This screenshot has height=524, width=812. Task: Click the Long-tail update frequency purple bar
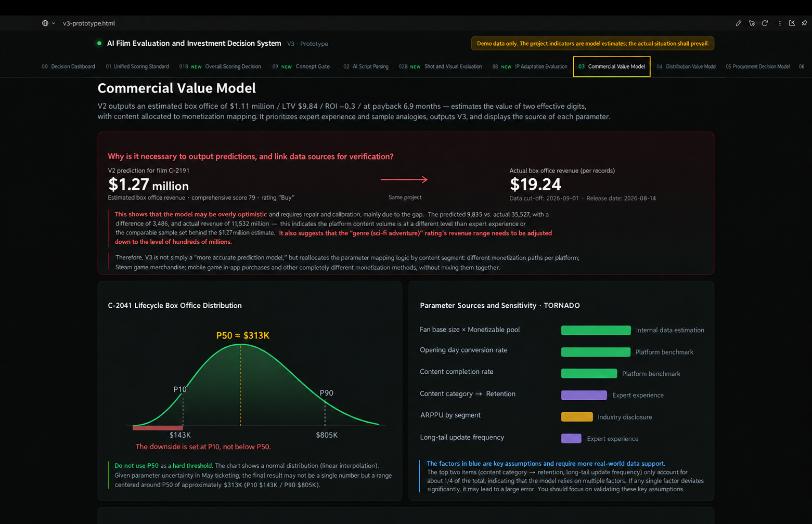point(571,438)
